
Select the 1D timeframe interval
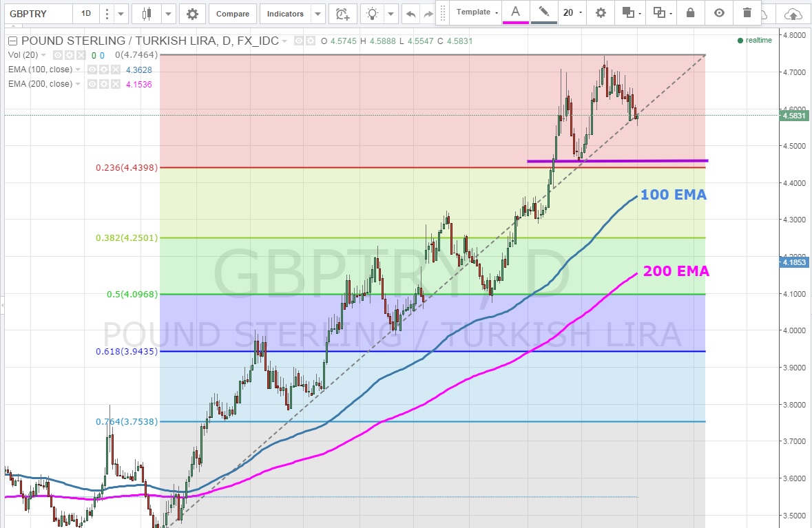pos(85,14)
